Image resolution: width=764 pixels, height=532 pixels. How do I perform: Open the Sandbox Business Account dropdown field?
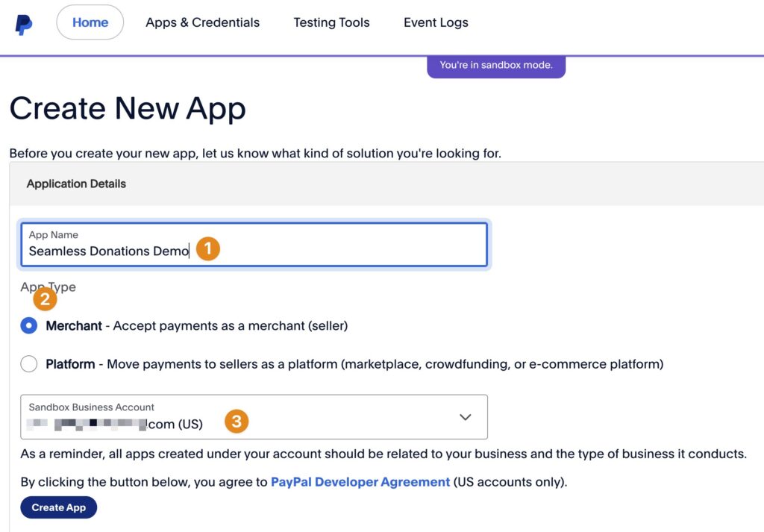tap(254, 417)
